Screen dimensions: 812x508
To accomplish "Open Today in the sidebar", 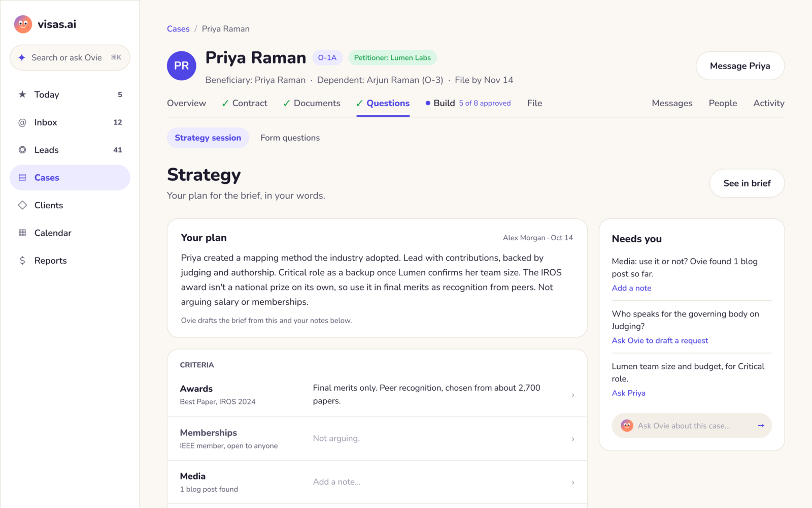I will coord(70,94).
